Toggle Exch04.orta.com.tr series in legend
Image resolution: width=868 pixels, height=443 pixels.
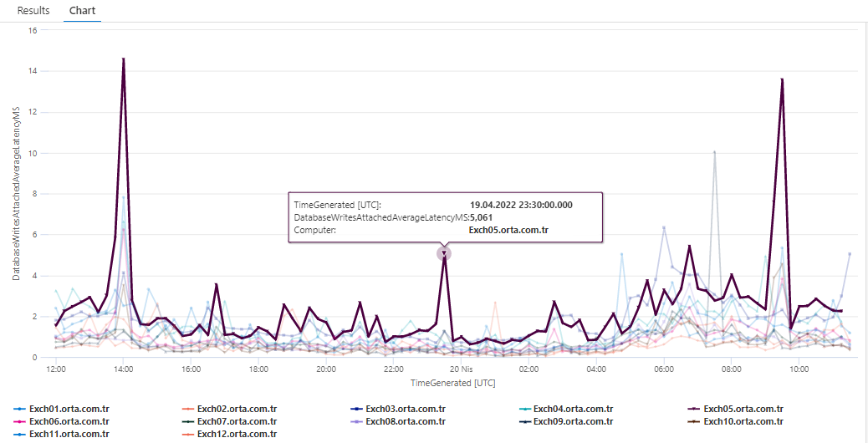pos(565,410)
